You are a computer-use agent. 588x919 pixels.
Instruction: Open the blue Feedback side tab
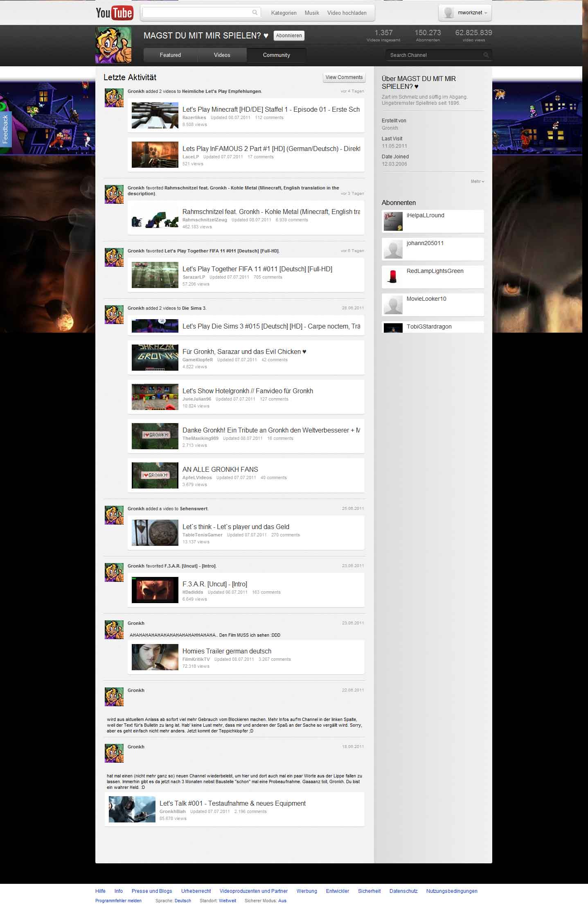[5, 129]
